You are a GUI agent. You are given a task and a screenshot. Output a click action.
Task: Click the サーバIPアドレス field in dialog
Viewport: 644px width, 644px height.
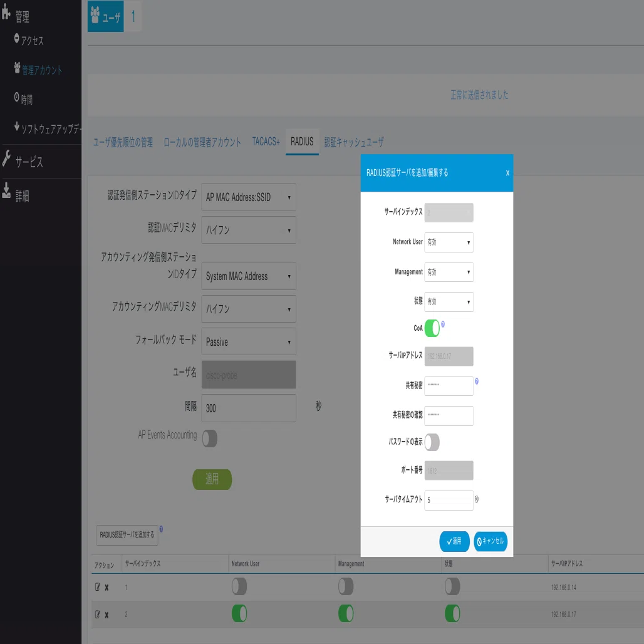449,356
